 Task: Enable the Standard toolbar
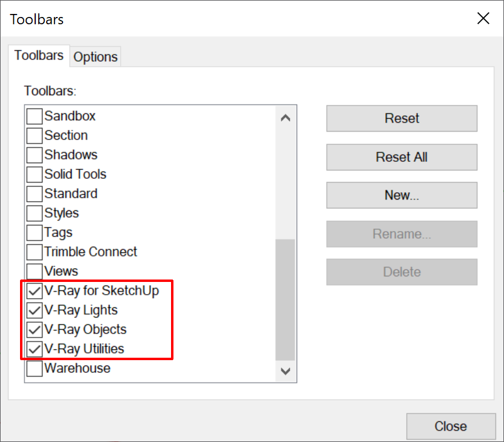coord(35,193)
